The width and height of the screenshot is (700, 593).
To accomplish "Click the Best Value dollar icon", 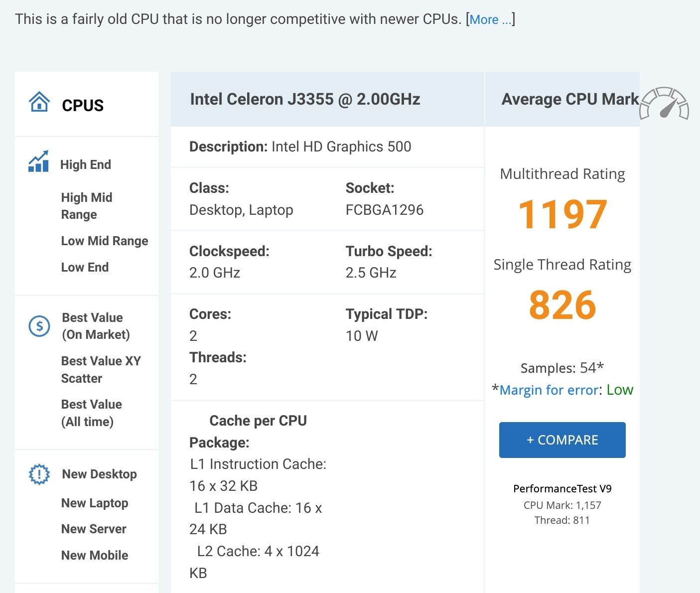I will click(39, 326).
